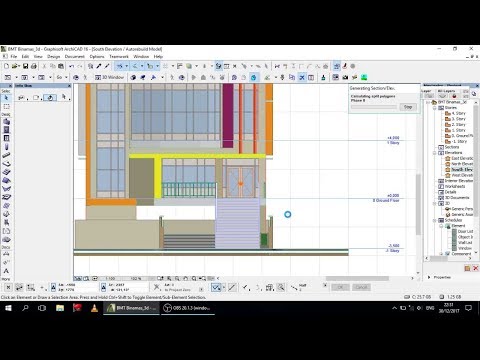Click the 3D Window button
Viewport: 480px width, 360px height.
[109, 77]
